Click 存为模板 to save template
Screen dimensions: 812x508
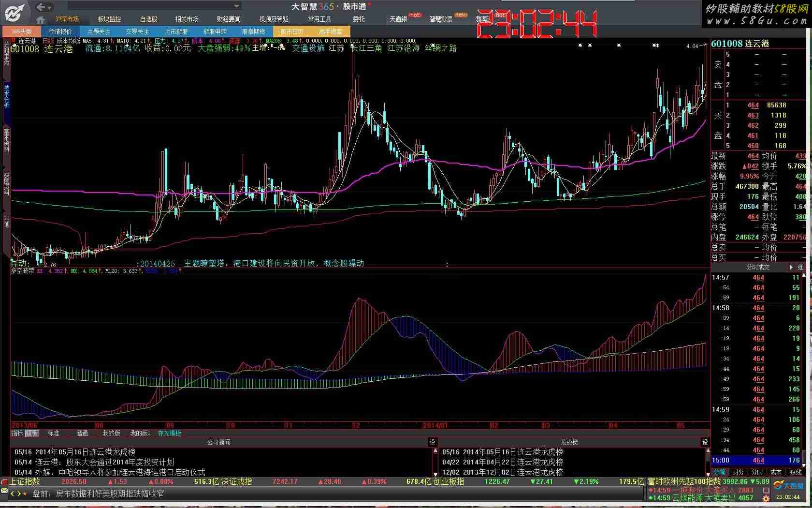(169, 433)
